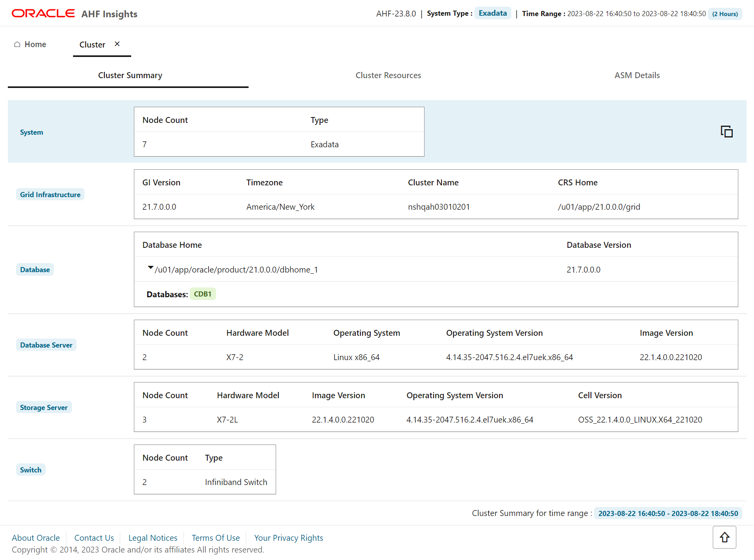Collapse the dbhome_1 database home row
Image resolution: width=754 pixels, height=560 pixels.
150,268
